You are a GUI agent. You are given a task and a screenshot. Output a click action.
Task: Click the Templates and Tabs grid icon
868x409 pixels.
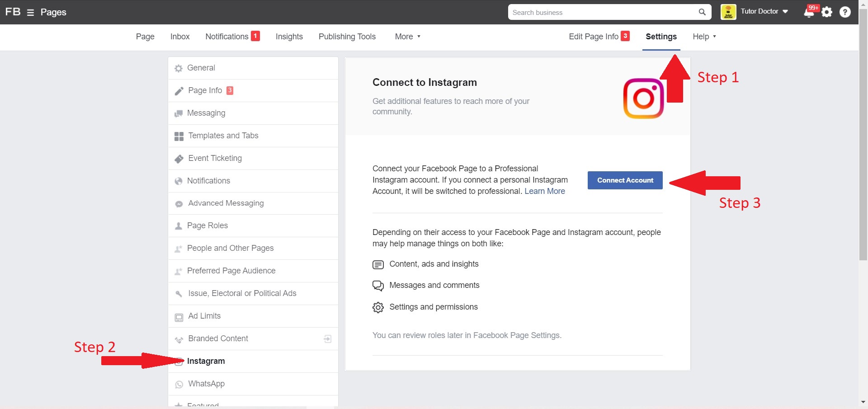click(x=179, y=136)
